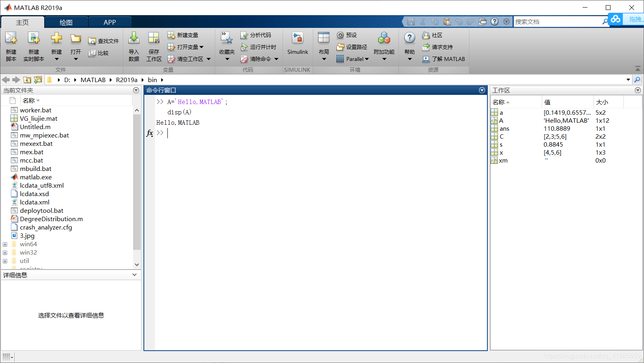Click the bin segment in the path
Screen dimensions: 644x363
click(152, 80)
